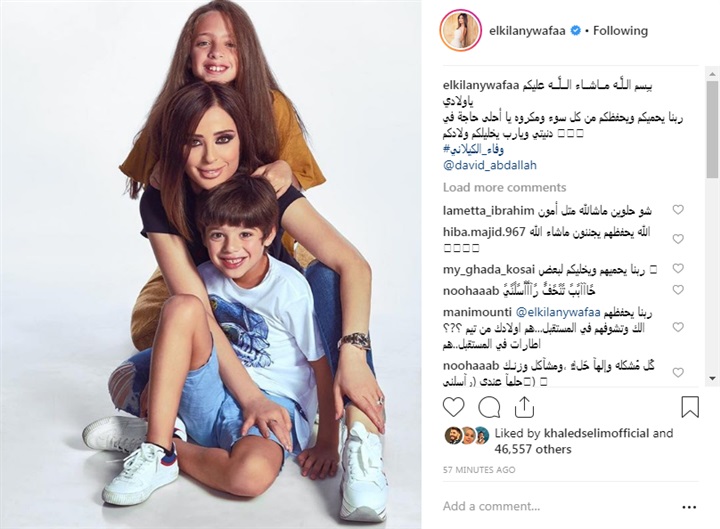Click the scrollbar down arrow

pos(712,378)
